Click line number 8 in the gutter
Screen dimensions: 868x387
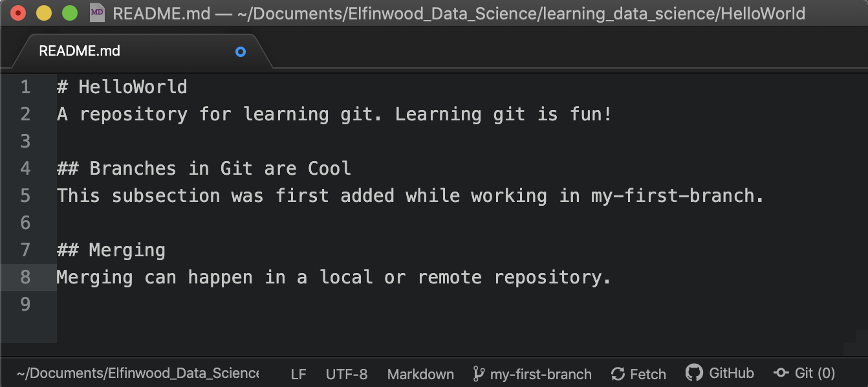(x=25, y=277)
